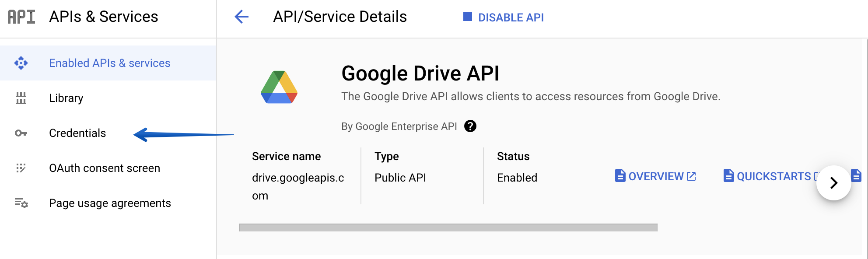Click the OAuth consent screen icon
The image size is (868, 259).
tap(21, 168)
